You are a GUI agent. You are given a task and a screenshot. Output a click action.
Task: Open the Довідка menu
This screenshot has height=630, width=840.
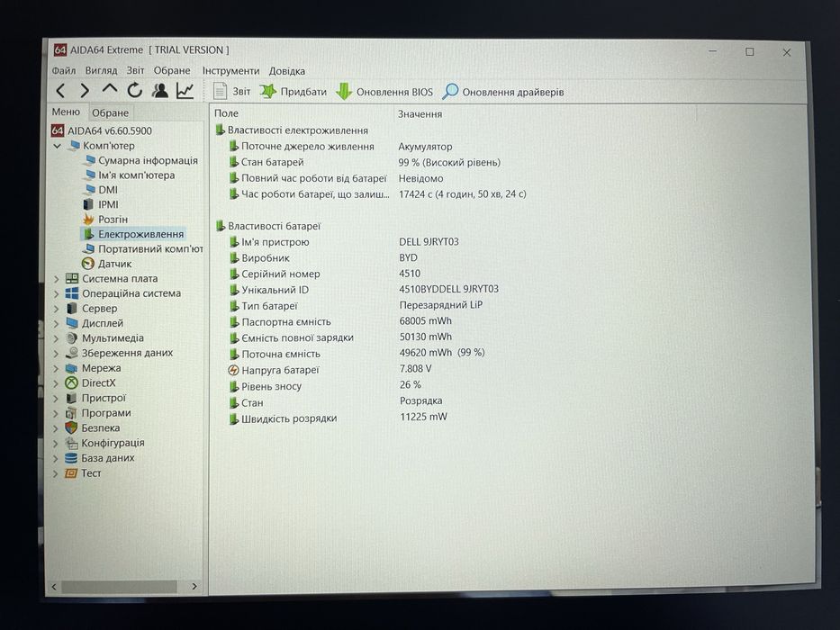click(286, 71)
